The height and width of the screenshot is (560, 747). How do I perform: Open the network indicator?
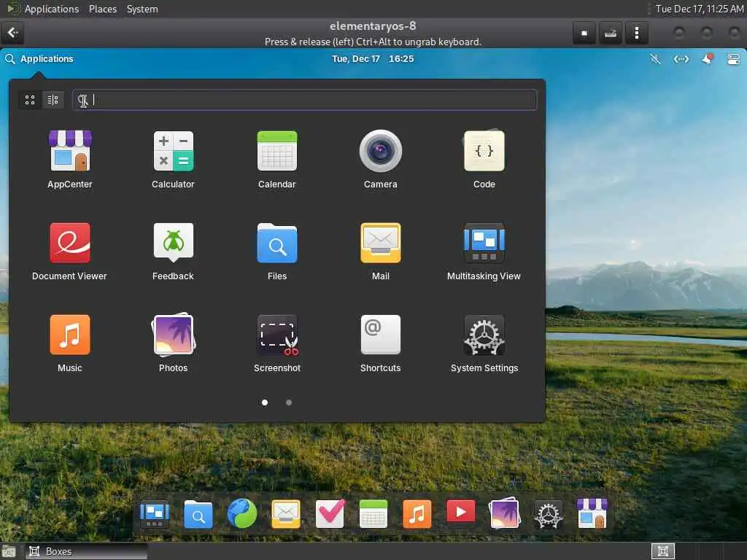pos(681,59)
